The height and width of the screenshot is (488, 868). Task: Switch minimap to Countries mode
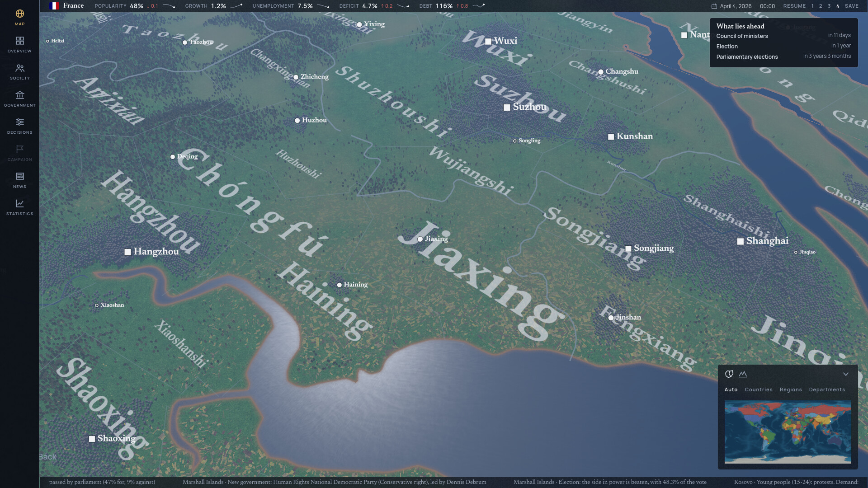tap(759, 389)
